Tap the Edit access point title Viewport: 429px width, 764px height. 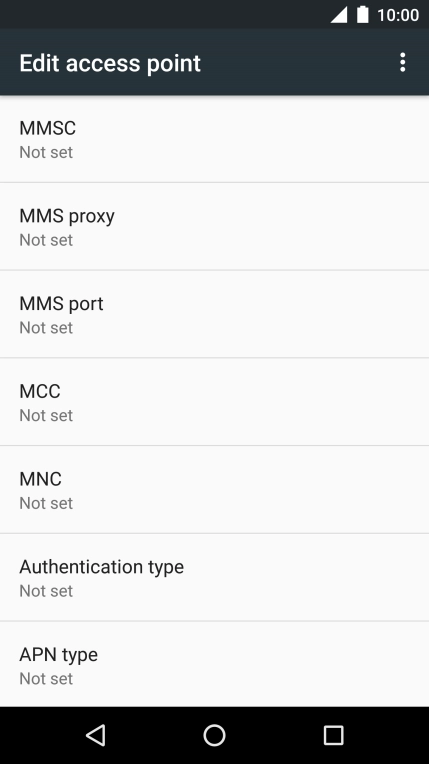tap(110, 63)
